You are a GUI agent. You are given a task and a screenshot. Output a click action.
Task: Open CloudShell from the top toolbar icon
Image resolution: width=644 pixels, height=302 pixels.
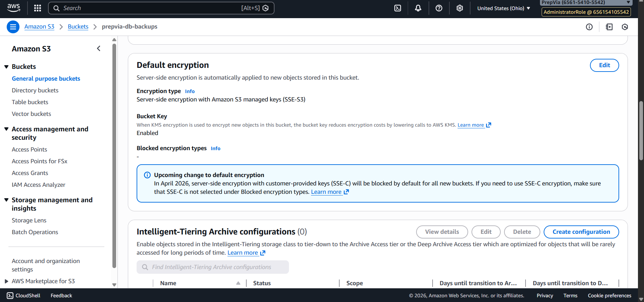pyautogui.click(x=398, y=8)
